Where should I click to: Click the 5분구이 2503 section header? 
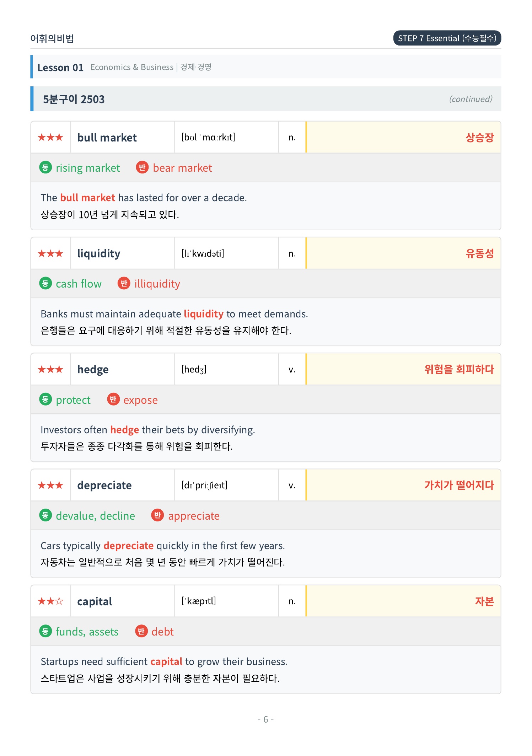(266, 99)
